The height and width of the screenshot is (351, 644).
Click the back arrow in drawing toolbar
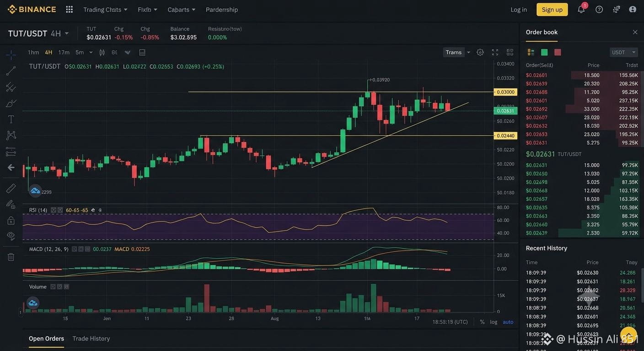click(x=11, y=167)
